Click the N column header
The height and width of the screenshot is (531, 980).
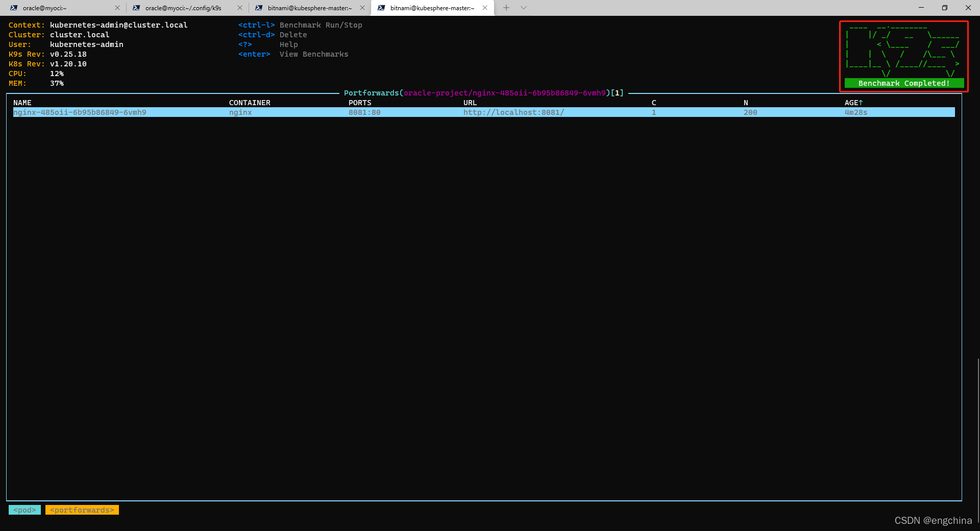point(746,103)
